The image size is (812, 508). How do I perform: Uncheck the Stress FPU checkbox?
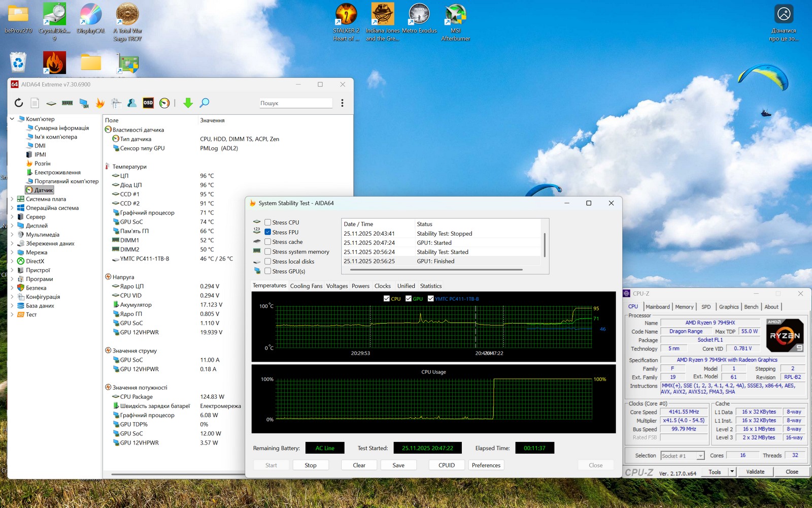pos(267,232)
